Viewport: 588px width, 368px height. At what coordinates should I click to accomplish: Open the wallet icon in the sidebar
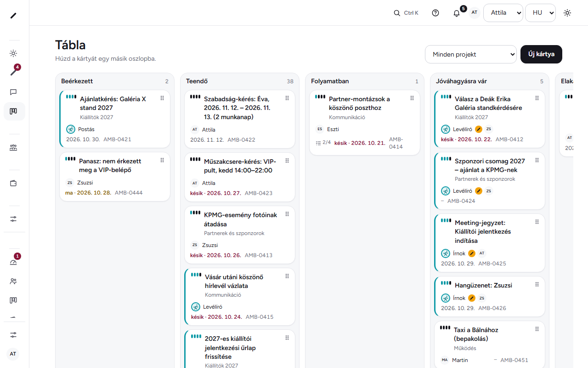13,183
